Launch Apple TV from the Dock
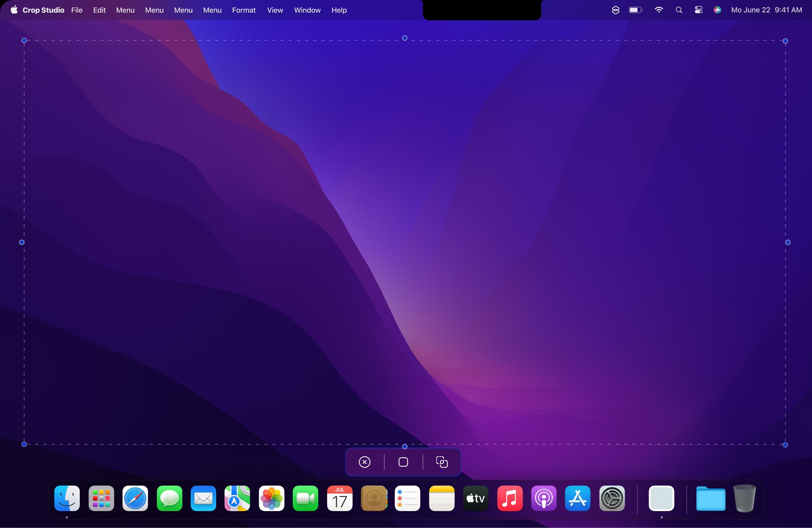 476,498
